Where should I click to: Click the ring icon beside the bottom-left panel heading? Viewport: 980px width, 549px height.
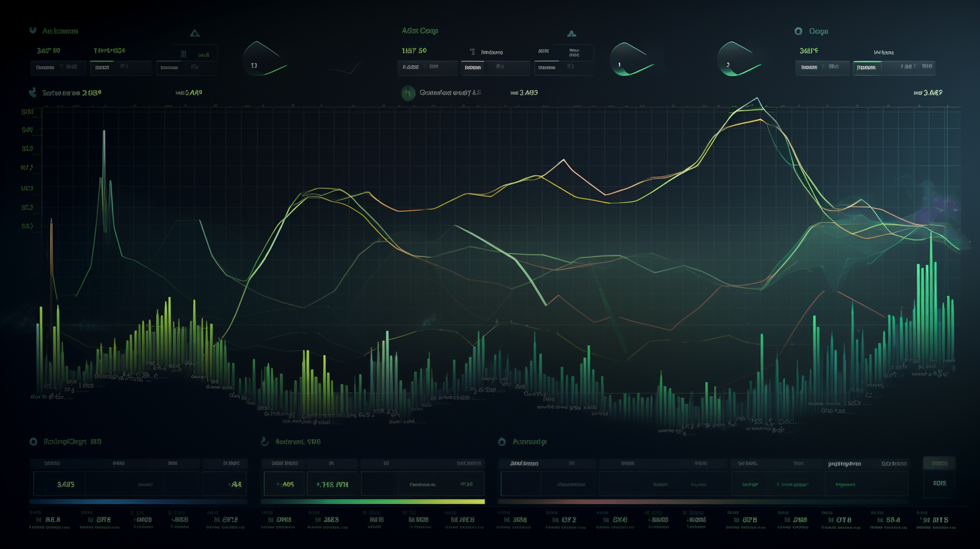pos(32,442)
